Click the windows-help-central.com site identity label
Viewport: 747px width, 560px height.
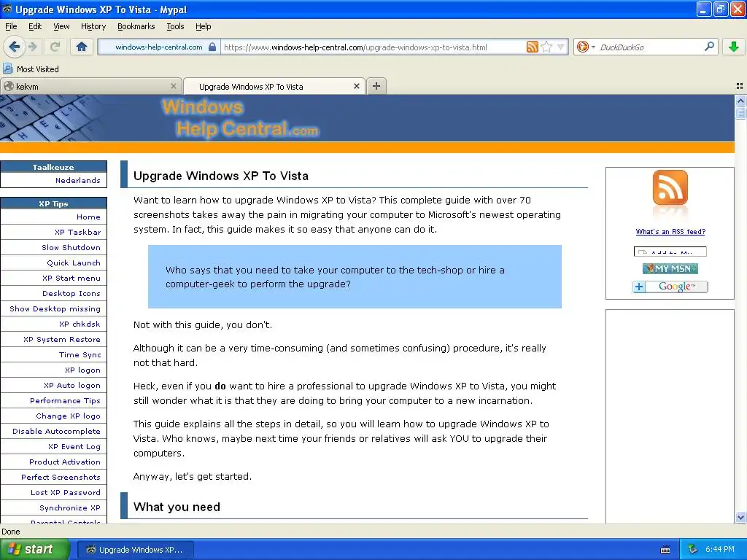[x=158, y=47]
